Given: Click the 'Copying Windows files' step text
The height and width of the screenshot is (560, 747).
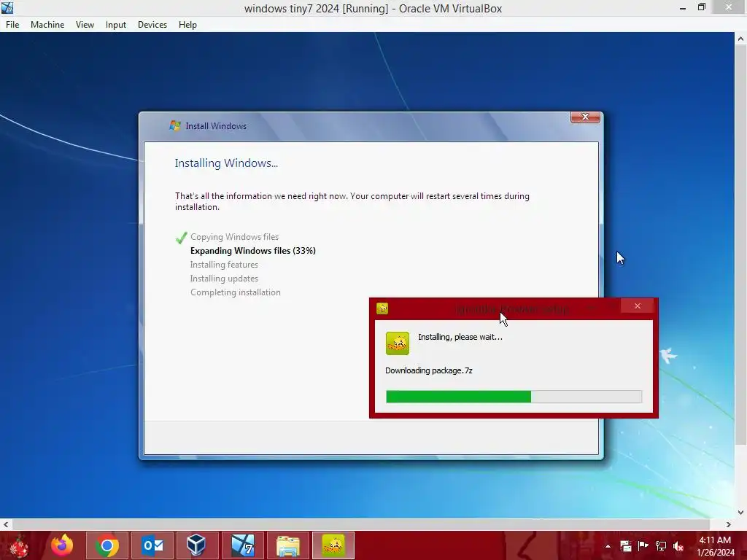Looking at the screenshot, I should click(234, 237).
